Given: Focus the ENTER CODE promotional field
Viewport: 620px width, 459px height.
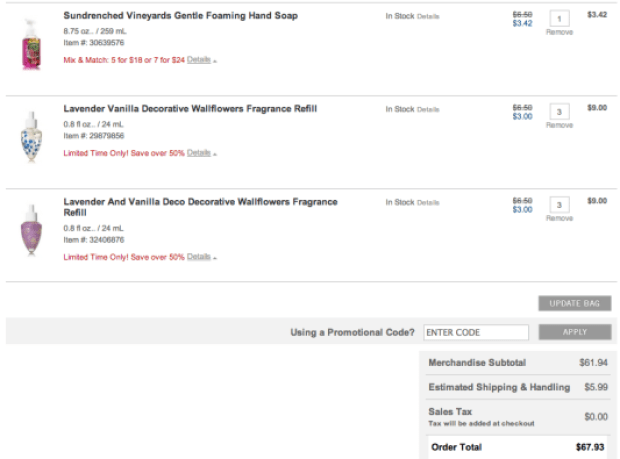Looking at the screenshot, I should point(476,332).
